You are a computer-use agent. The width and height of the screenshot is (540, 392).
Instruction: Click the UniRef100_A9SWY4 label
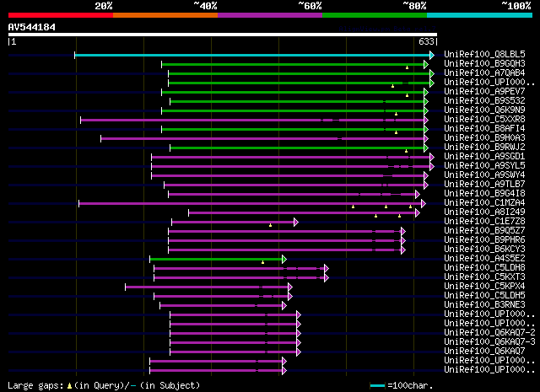click(484, 175)
